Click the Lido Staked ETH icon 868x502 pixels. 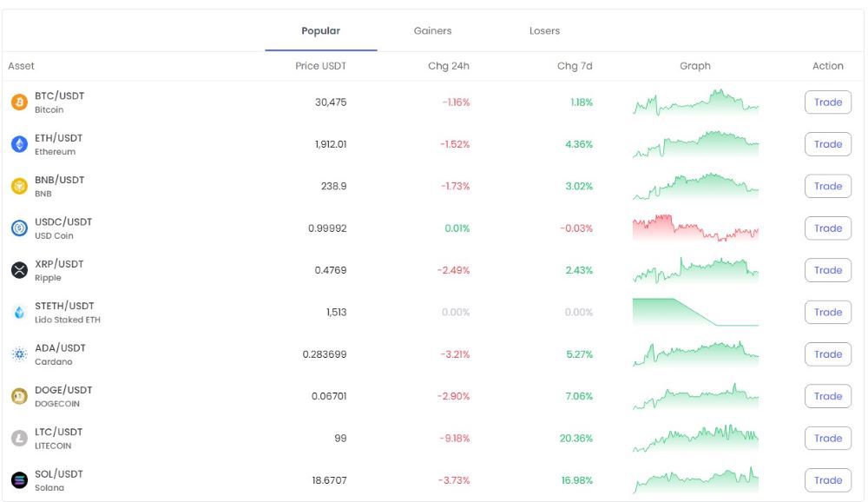(19, 312)
